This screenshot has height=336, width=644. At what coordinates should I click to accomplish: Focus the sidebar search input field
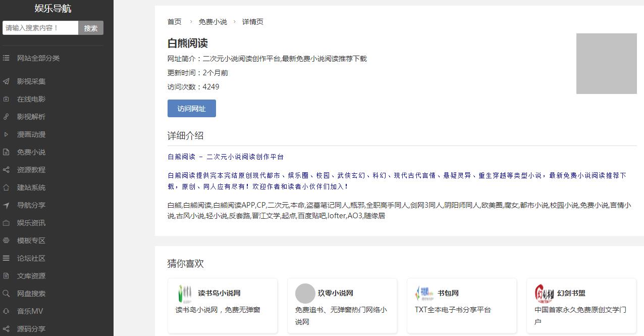(40, 28)
